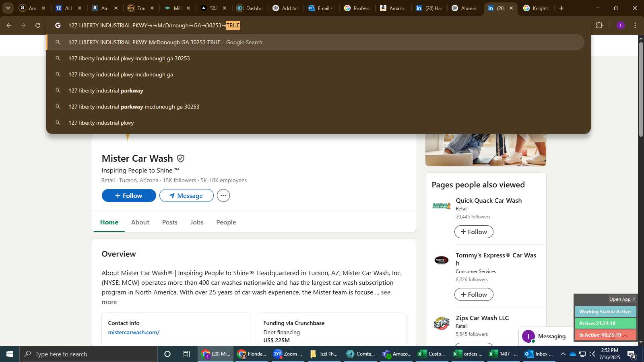Screen dimensions: 644x362
Task: Click the volume speaker tray icon
Action: point(592,354)
